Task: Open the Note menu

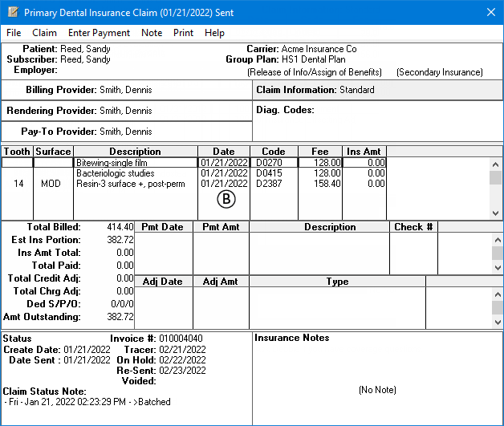Action: click(x=151, y=33)
